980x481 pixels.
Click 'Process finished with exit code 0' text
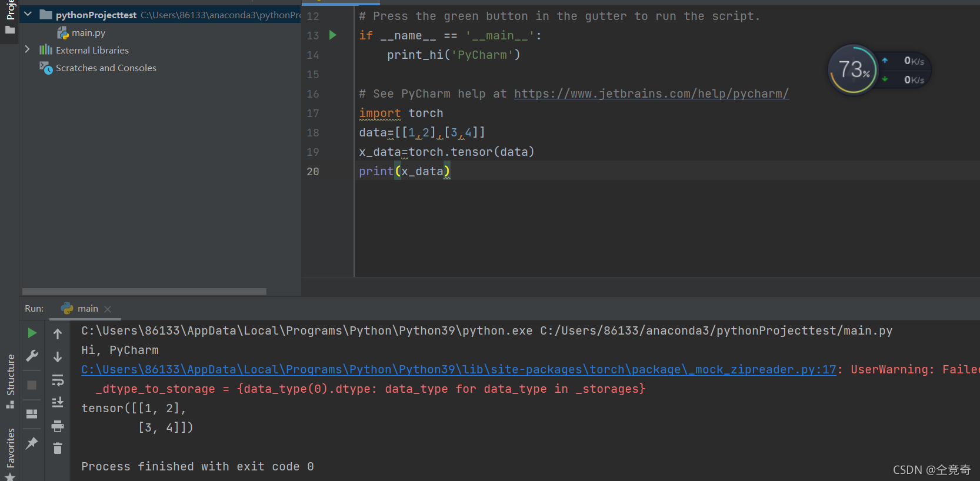point(198,467)
